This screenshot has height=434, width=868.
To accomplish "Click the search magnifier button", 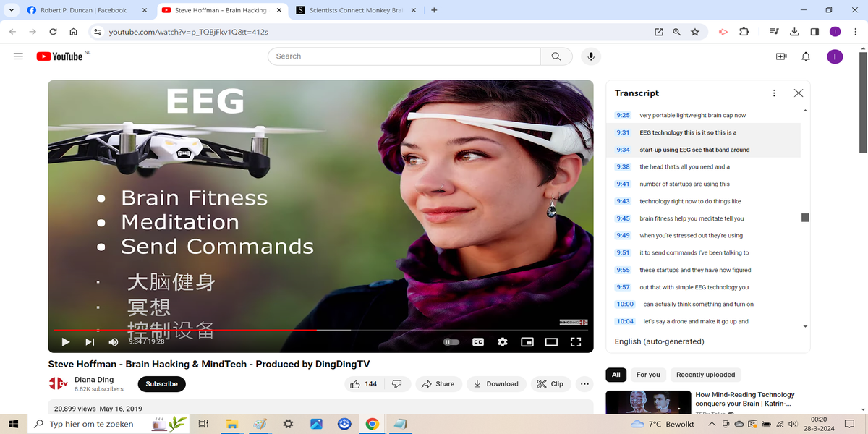I will (x=556, y=56).
